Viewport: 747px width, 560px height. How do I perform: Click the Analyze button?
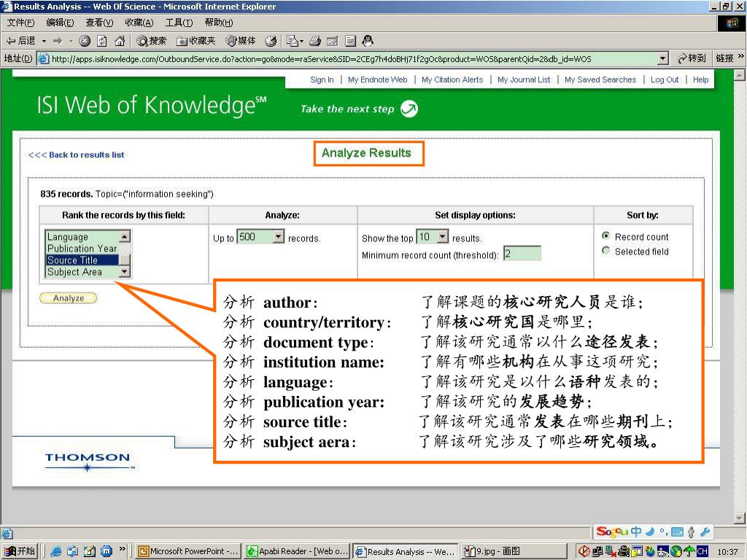point(68,298)
